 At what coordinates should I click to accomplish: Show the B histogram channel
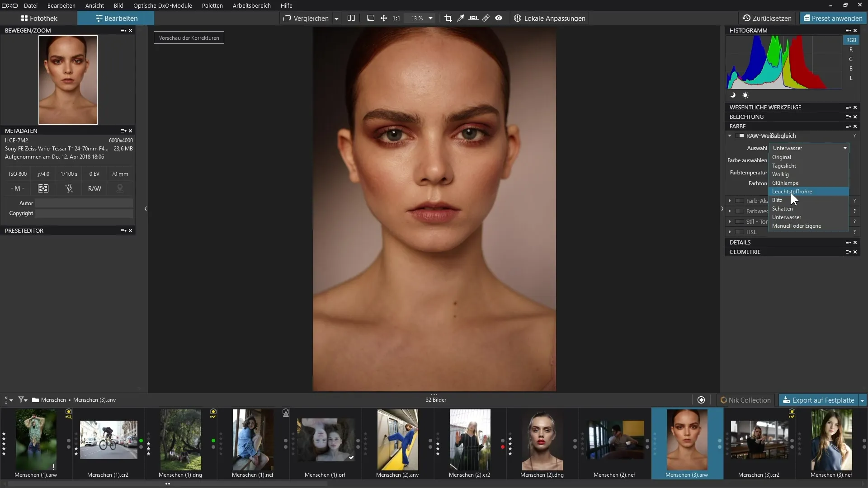851,69
